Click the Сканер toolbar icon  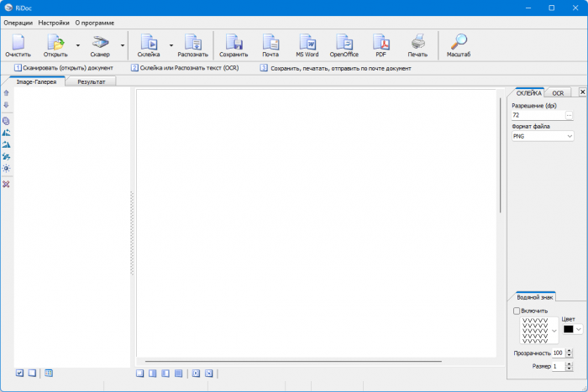(100, 43)
